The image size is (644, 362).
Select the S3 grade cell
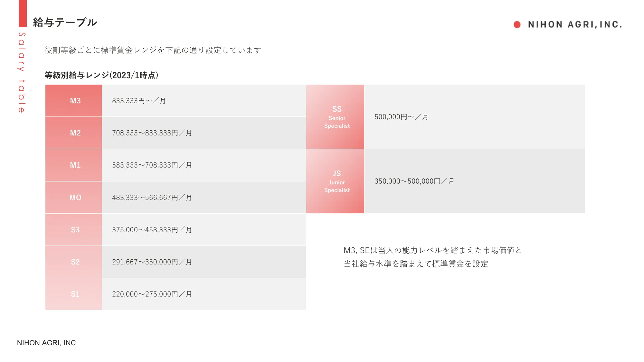73,230
